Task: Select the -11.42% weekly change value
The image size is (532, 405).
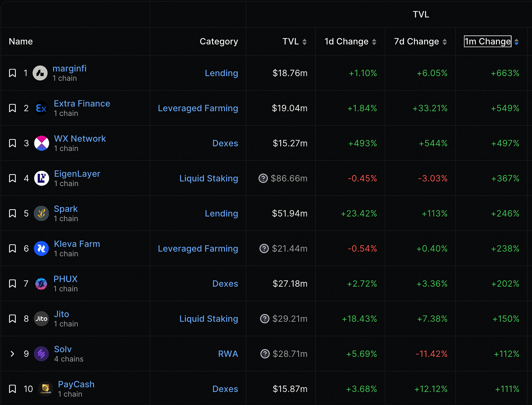Action: pos(432,354)
